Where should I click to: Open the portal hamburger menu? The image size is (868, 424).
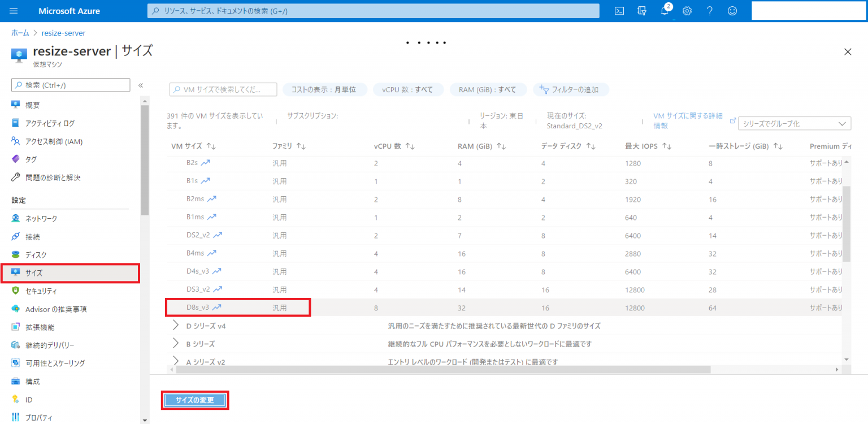coord(12,10)
